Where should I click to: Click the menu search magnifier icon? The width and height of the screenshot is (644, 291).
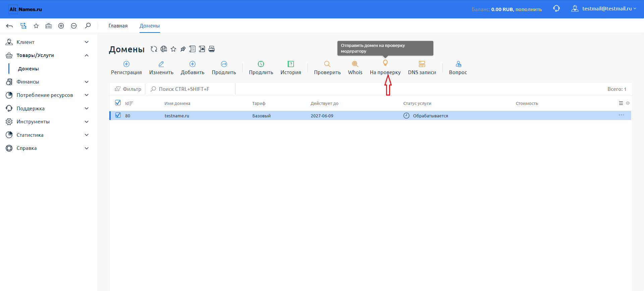(88, 25)
